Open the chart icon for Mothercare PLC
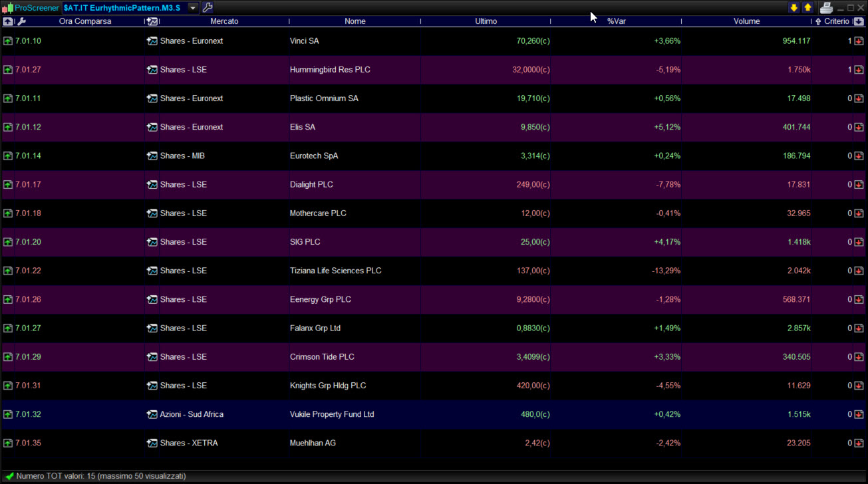Image resolution: width=868 pixels, height=484 pixels. [x=152, y=213]
